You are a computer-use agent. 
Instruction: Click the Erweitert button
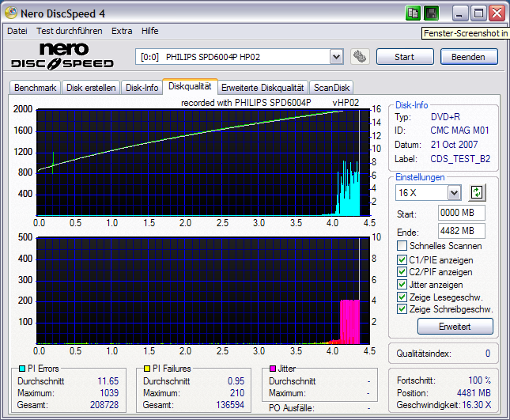pyautogui.click(x=455, y=327)
